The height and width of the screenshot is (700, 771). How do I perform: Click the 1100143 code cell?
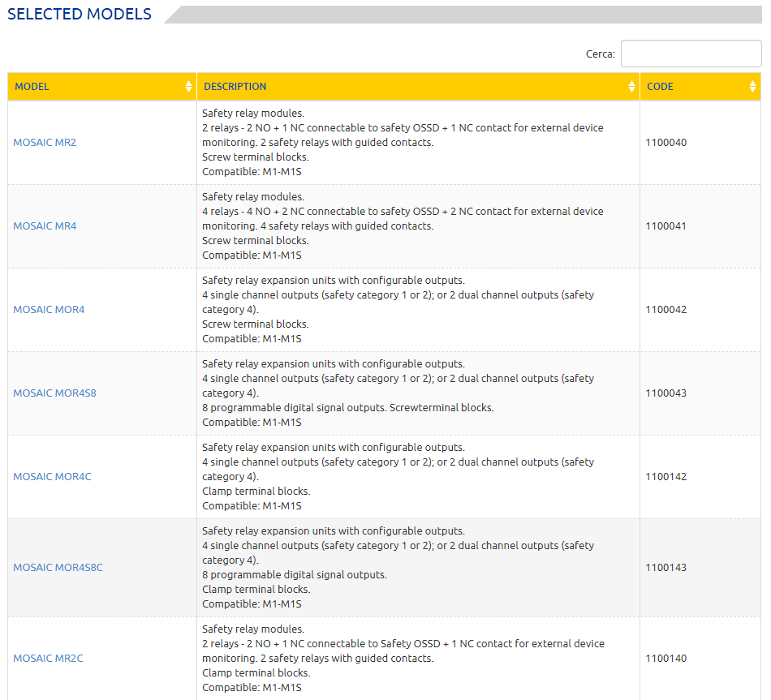(665, 568)
